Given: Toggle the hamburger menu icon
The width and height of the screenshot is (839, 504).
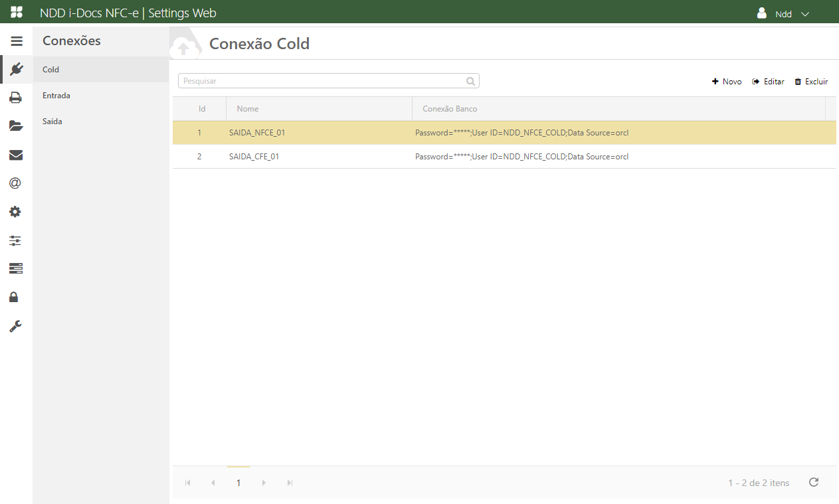Looking at the screenshot, I should (16, 41).
